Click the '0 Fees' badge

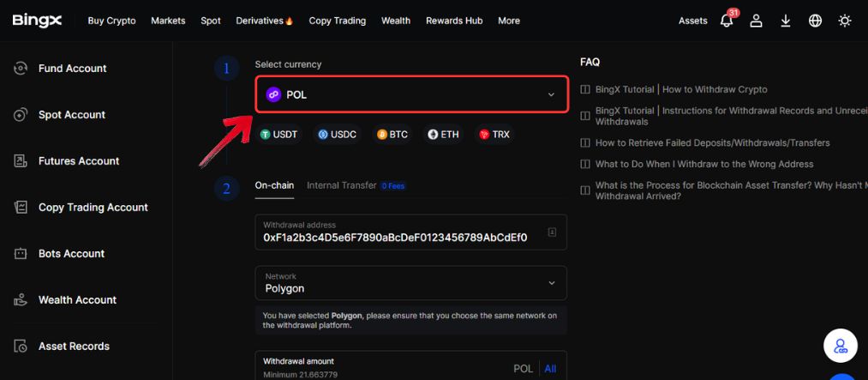[x=393, y=186]
